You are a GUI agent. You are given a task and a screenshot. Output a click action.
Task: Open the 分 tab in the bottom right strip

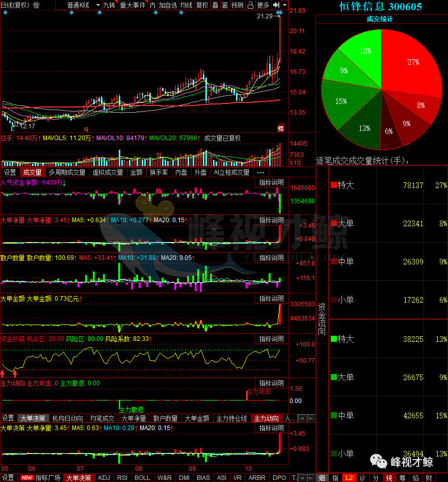pyautogui.click(x=376, y=478)
